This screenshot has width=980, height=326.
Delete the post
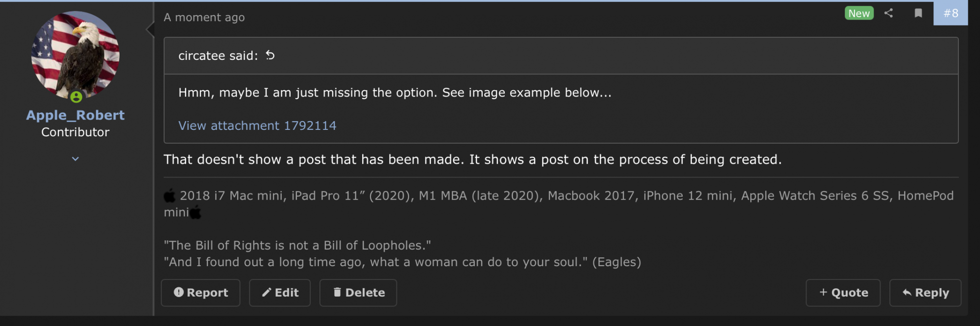pyautogui.click(x=358, y=293)
